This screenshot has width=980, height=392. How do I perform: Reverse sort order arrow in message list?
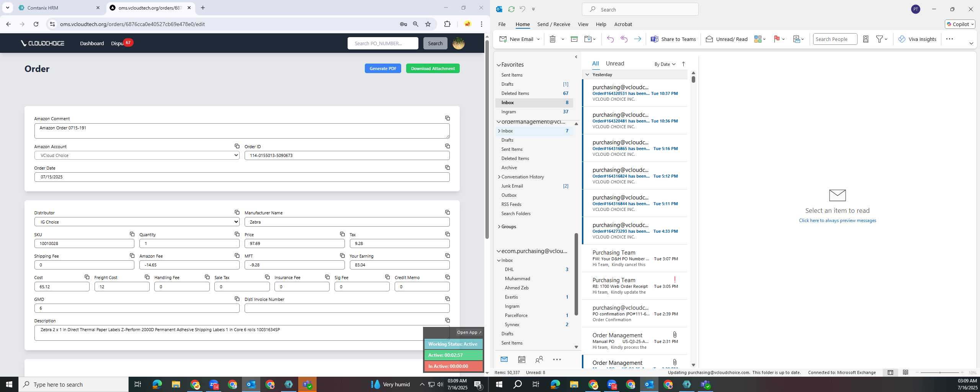point(683,64)
